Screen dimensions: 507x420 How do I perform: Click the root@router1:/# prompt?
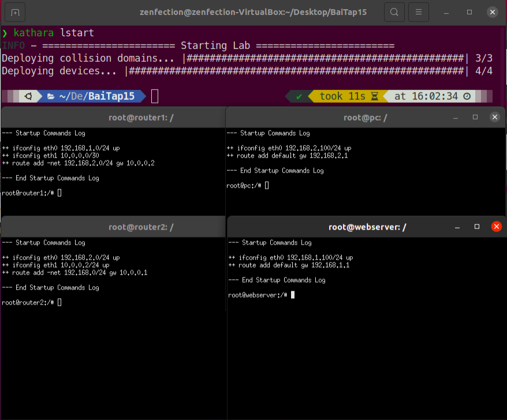(28, 193)
